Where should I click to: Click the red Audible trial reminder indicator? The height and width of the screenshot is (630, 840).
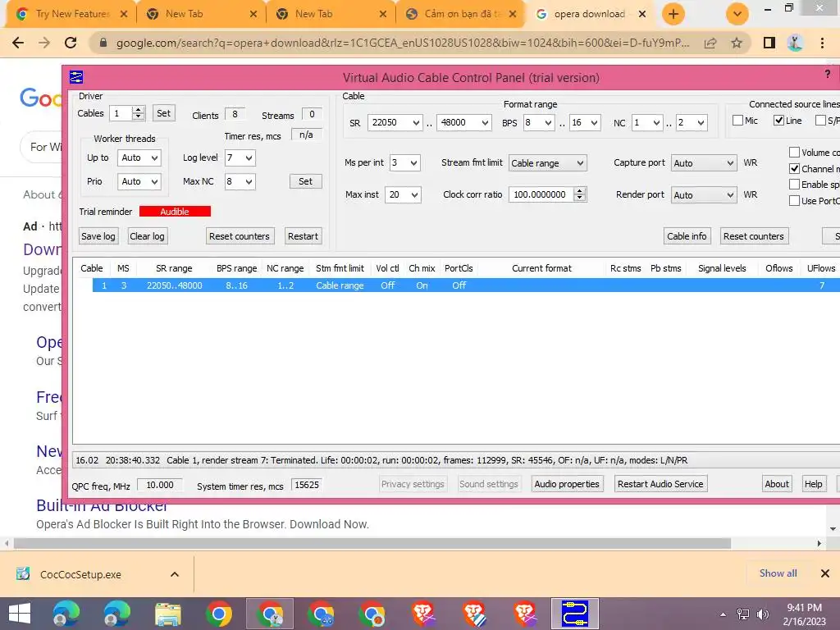pyautogui.click(x=175, y=212)
